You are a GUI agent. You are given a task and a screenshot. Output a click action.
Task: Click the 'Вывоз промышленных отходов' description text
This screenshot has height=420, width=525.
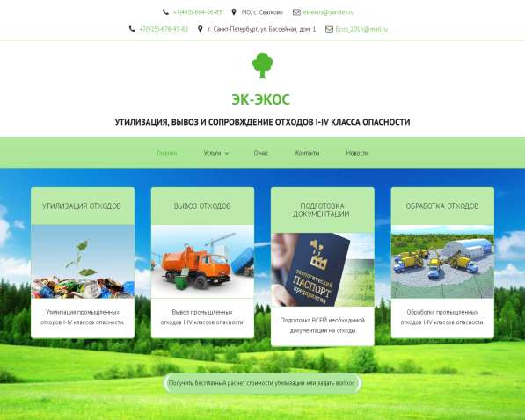pyautogui.click(x=202, y=317)
